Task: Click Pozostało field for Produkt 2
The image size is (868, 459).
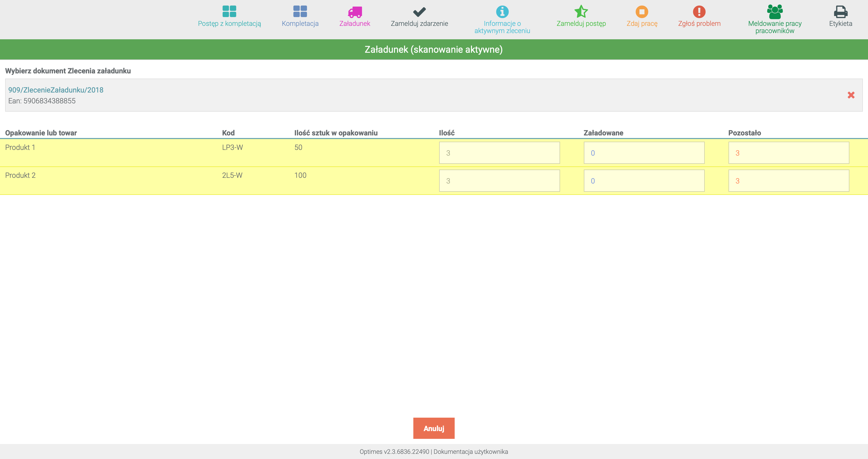Action: (x=788, y=181)
